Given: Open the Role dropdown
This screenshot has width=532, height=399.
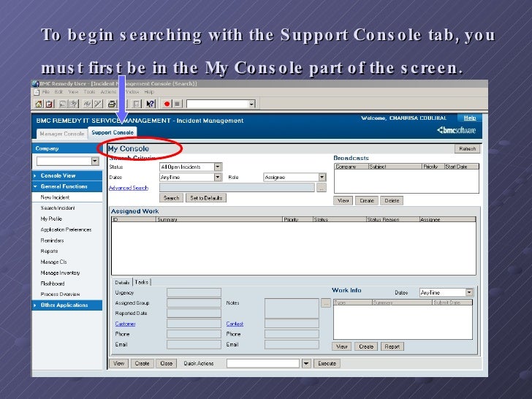Looking at the screenshot, I should [x=322, y=177].
